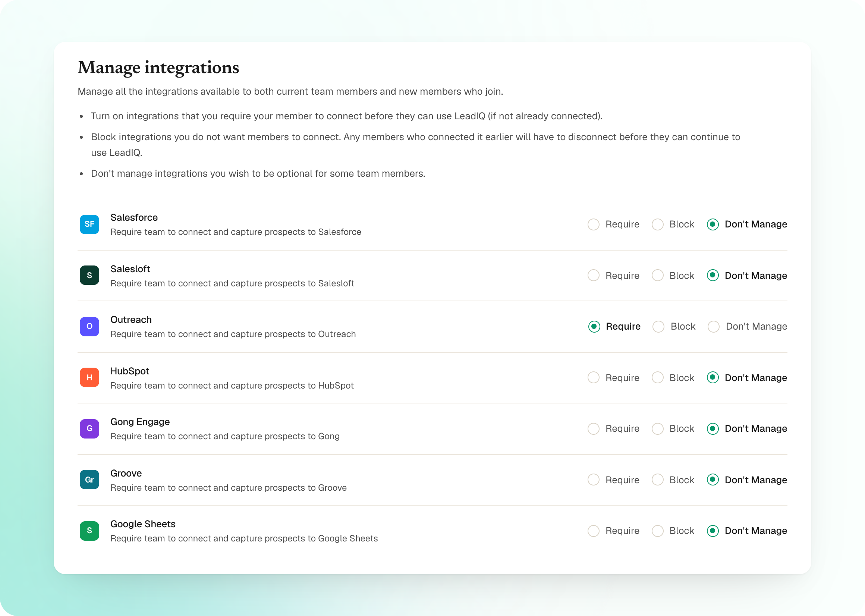
Task: Select Block for Salesforce
Action: coord(658,224)
